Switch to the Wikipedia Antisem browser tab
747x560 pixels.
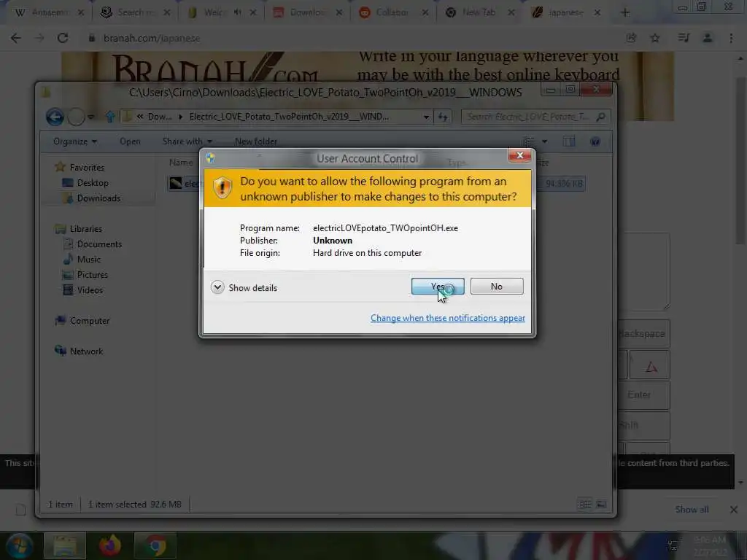point(50,12)
